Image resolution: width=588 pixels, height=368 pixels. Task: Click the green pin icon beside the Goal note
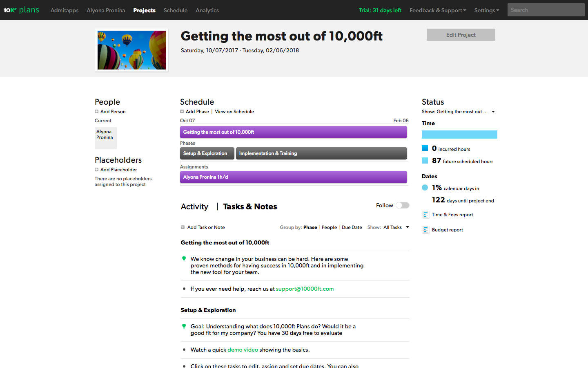tap(184, 326)
